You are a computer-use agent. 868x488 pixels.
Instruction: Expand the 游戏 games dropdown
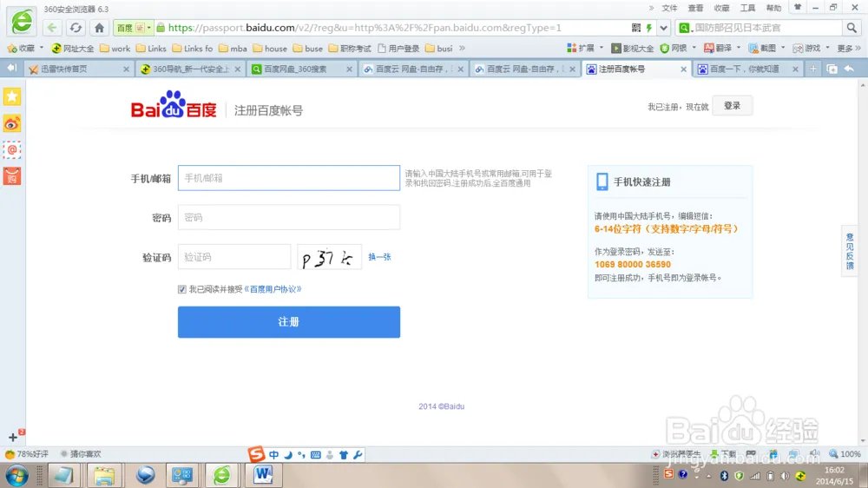(x=827, y=48)
